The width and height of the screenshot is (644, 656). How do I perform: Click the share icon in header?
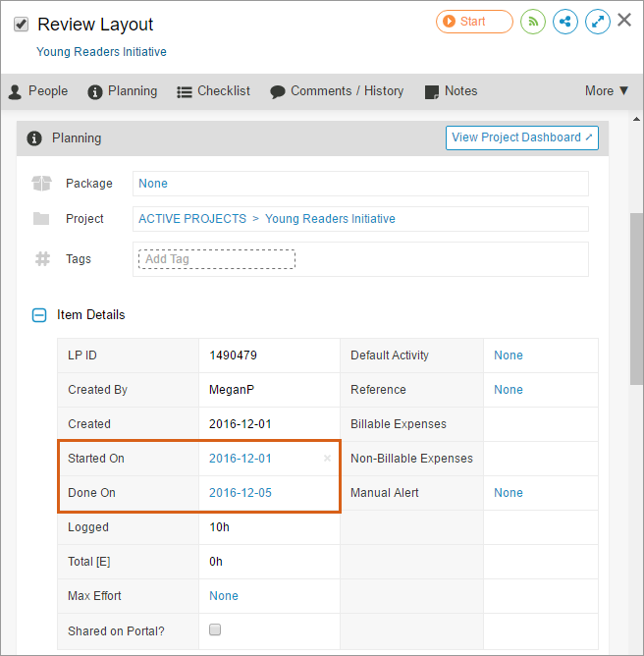coord(565,22)
